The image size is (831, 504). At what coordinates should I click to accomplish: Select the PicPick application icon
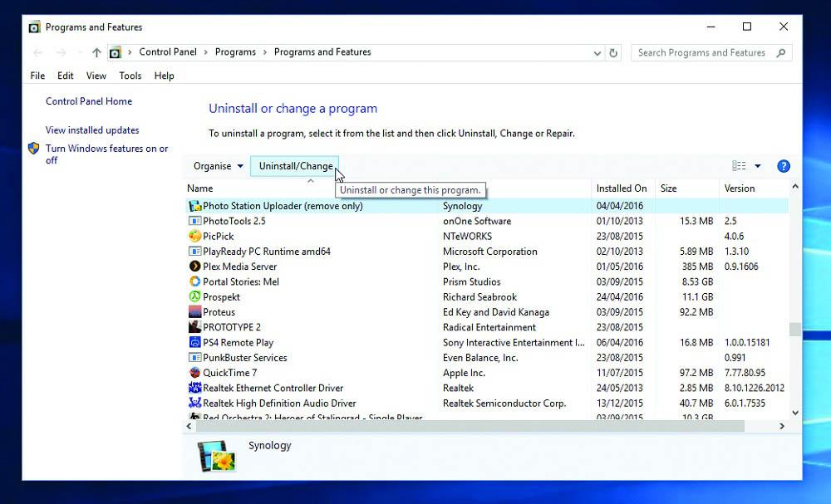(x=194, y=237)
